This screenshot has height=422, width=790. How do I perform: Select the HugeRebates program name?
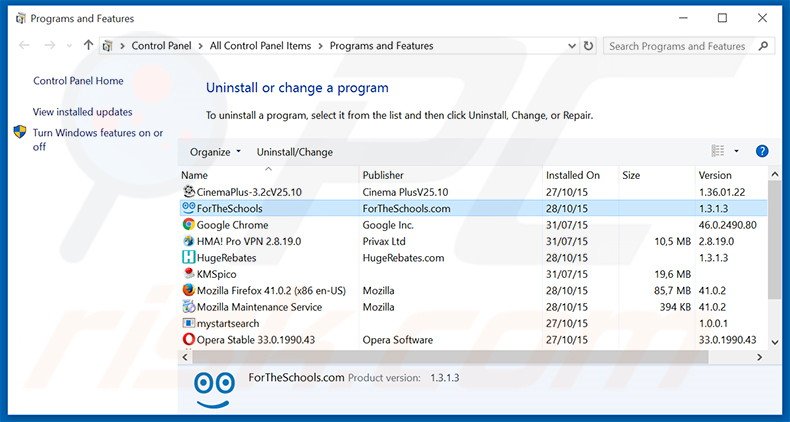click(226, 258)
